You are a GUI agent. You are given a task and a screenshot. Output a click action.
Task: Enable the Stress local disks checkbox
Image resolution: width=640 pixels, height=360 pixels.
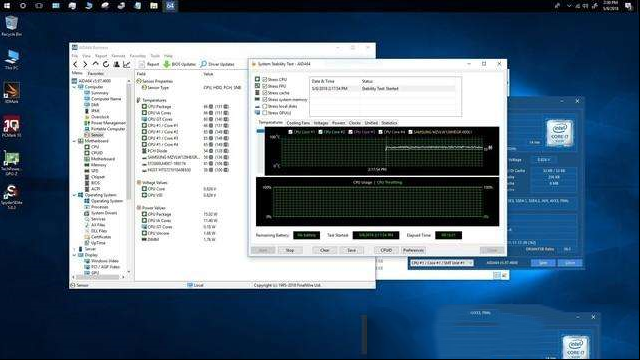click(x=265, y=106)
